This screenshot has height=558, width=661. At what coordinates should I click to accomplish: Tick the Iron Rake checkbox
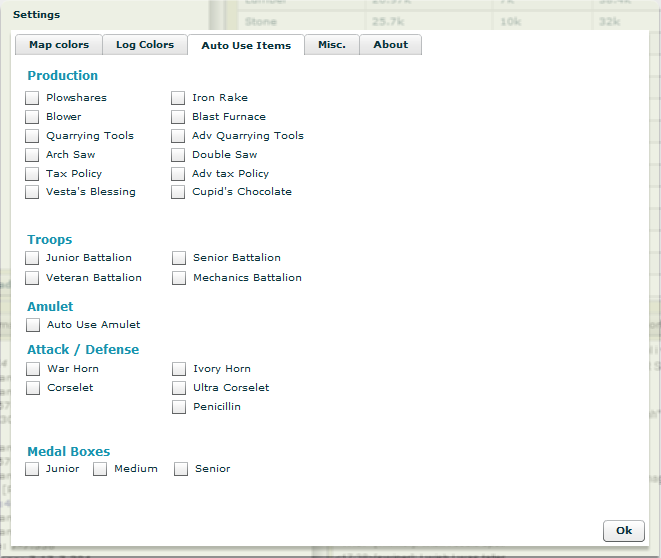click(x=178, y=98)
